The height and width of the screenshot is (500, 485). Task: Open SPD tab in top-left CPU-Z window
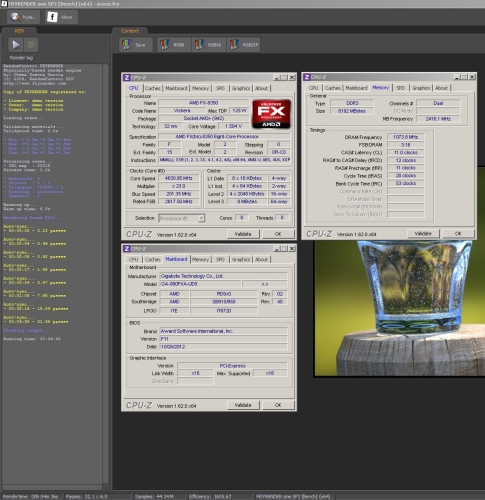pos(220,88)
